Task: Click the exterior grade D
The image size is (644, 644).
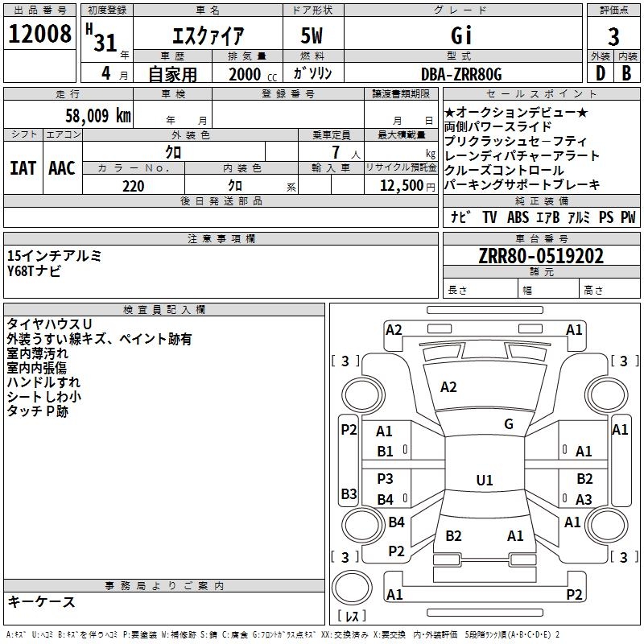Action: click(601, 73)
